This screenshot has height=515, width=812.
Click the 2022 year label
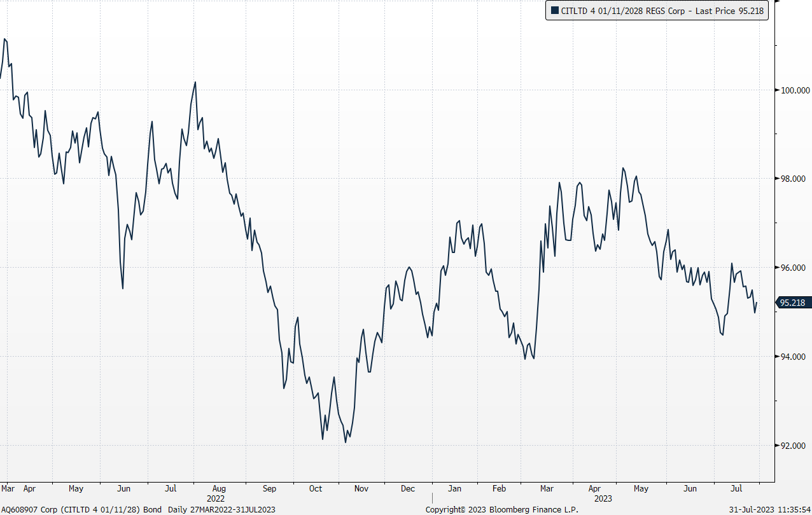[x=216, y=499]
